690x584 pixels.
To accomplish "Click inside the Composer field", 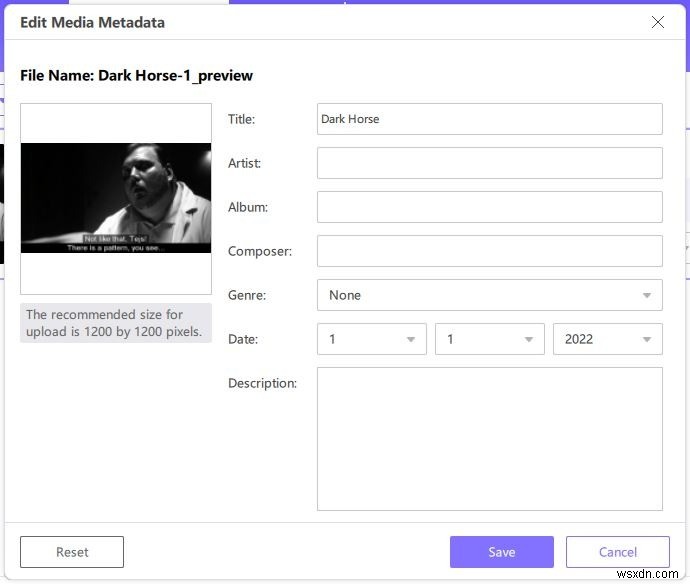I will pos(489,251).
